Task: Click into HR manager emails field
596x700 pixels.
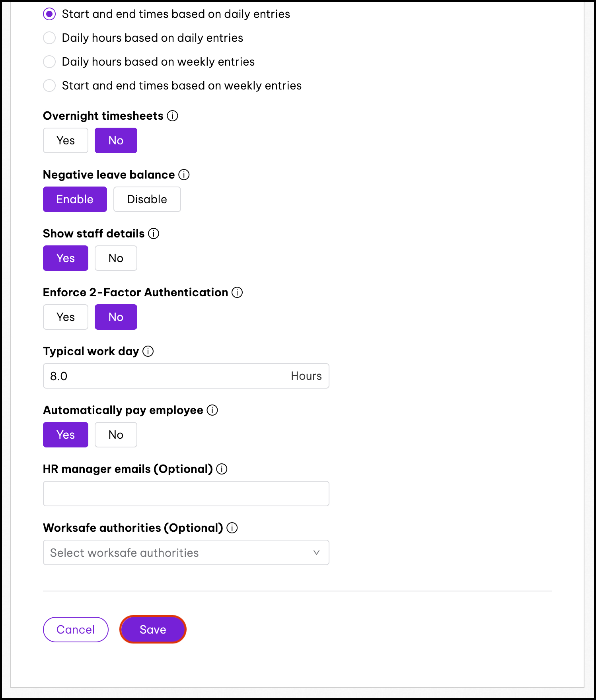Action: coord(186,494)
